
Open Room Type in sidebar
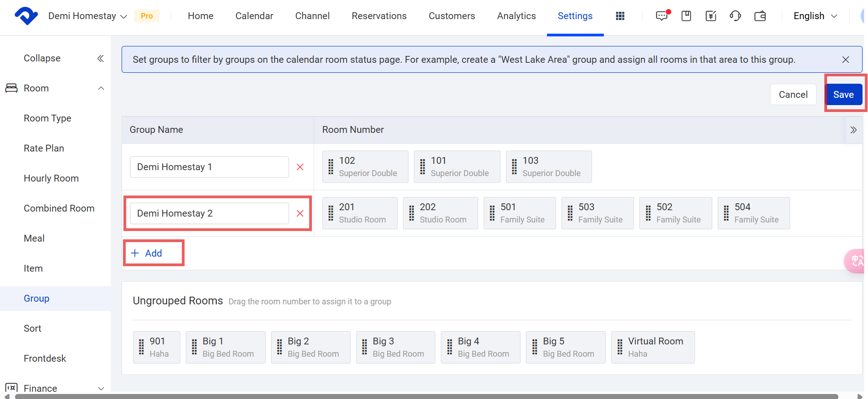[47, 118]
